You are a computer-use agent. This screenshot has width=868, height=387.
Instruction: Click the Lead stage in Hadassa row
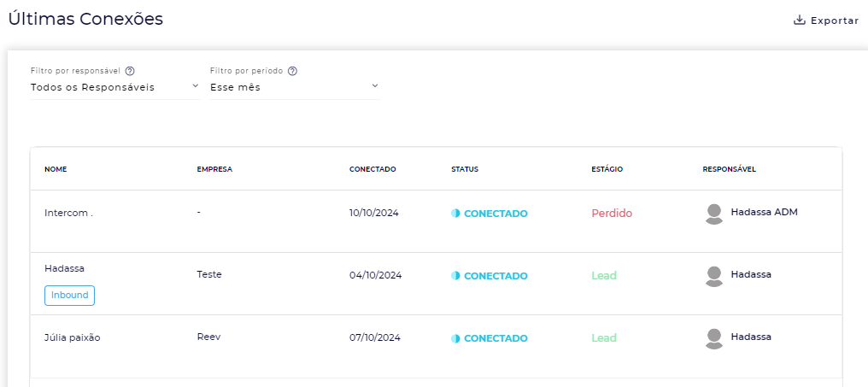point(604,276)
